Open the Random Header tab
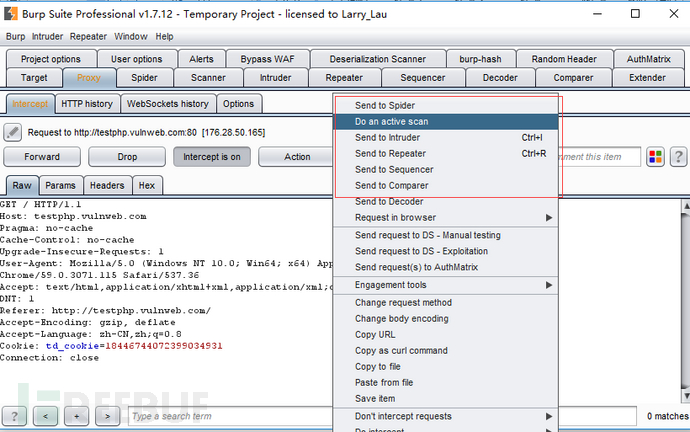 [x=564, y=59]
